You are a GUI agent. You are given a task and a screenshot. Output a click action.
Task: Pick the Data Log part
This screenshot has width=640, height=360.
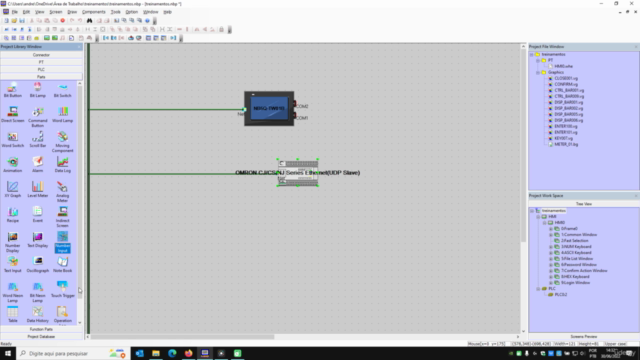62,165
